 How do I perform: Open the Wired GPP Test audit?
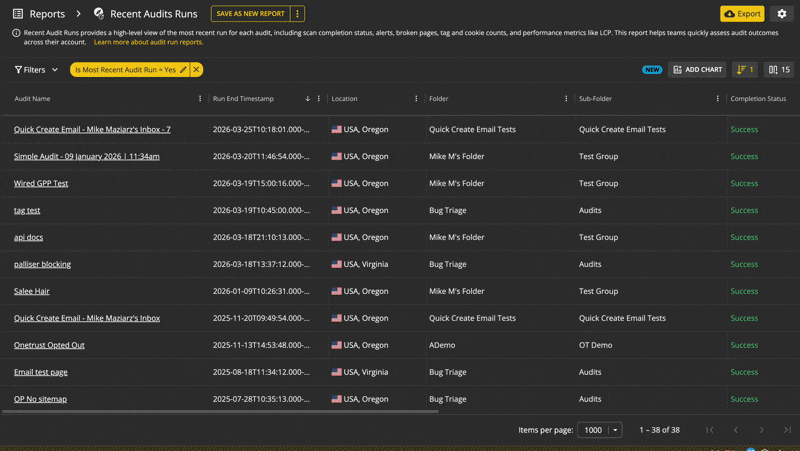(41, 184)
